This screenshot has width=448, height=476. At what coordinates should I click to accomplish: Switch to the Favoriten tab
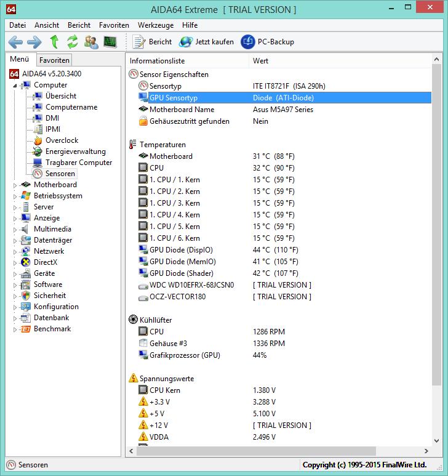point(54,60)
